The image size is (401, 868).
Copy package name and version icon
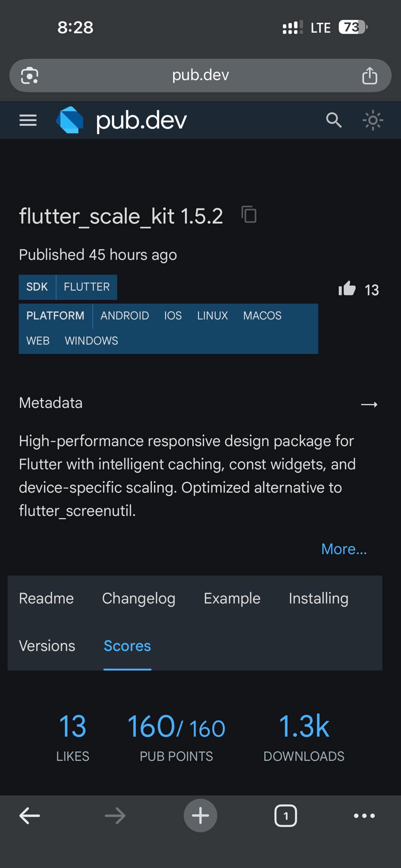tap(249, 214)
